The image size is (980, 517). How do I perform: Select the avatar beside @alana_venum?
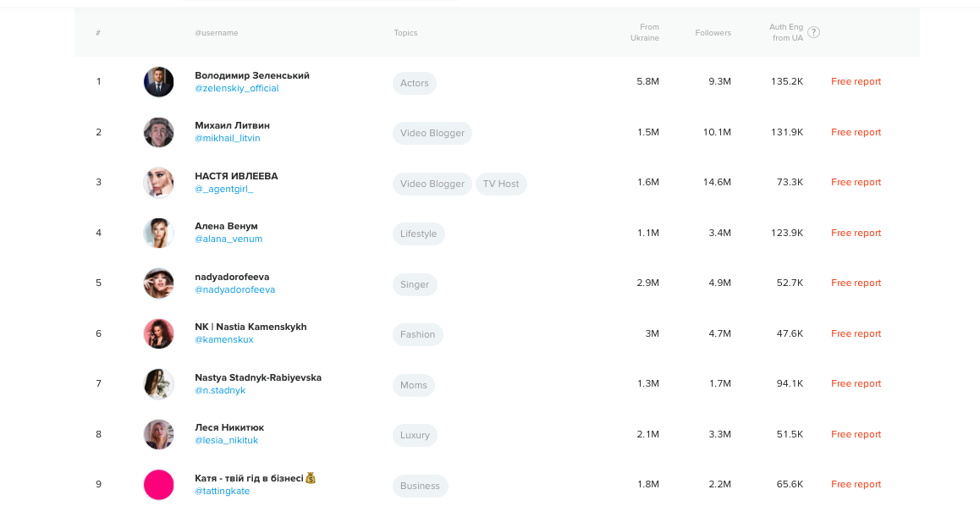(158, 233)
